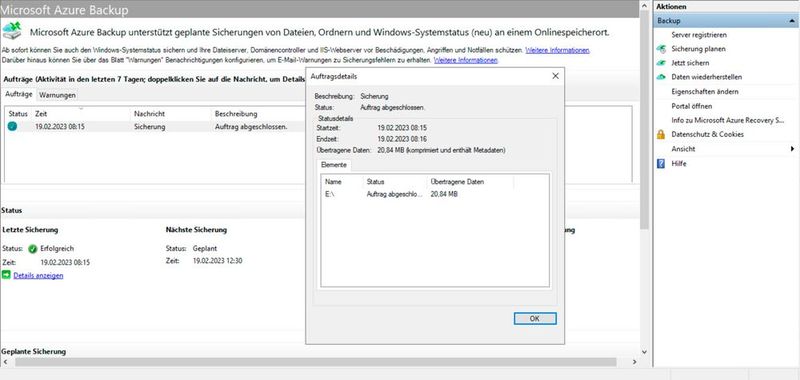The image size is (800, 380).
Task: Click the Nächste Sicherung time 19.02.2023 12:30
Action: click(218, 261)
